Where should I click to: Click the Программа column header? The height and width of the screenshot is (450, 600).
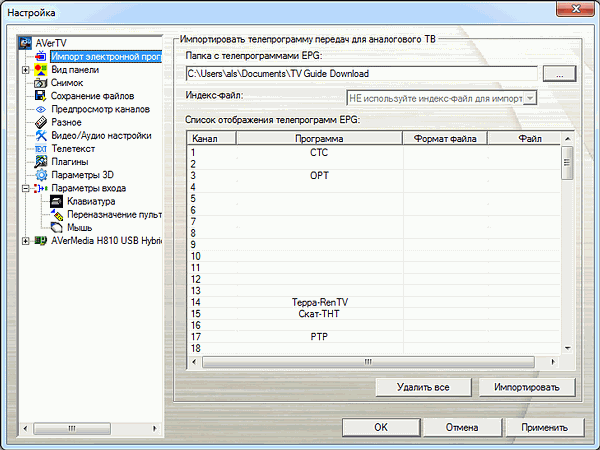pyautogui.click(x=319, y=139)
